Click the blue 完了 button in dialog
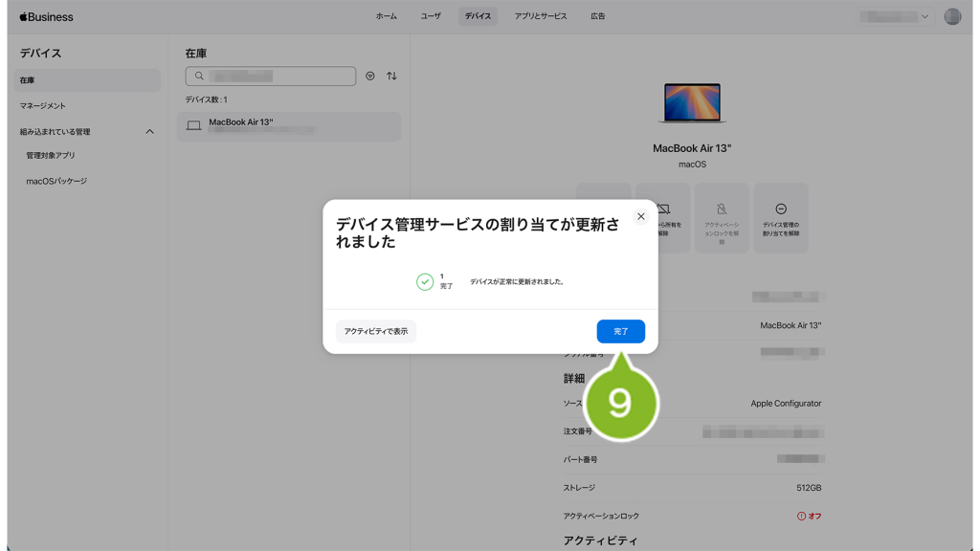Viewport: 980px width, 551px height. (x=620, y=331)
